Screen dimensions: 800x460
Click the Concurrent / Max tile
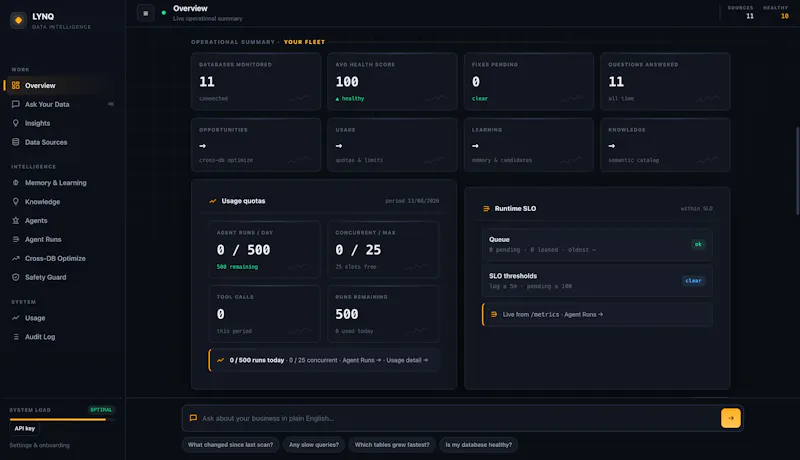(x=383, y=249)
